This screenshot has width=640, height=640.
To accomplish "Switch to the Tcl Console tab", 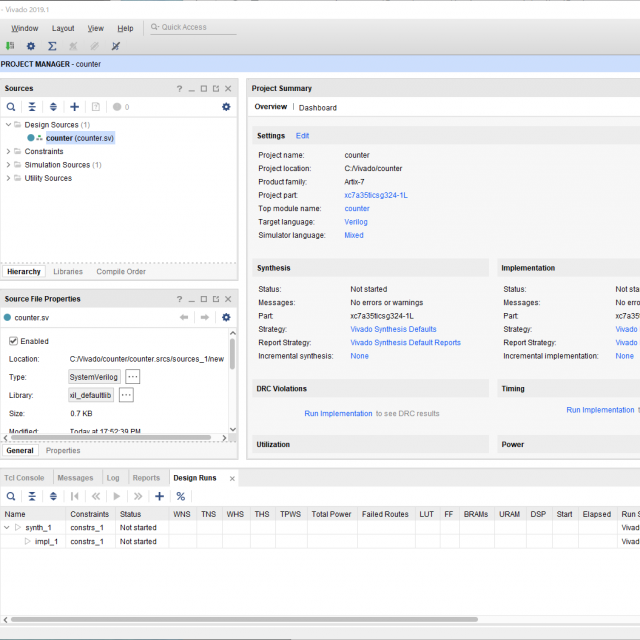I will [24, 478].
